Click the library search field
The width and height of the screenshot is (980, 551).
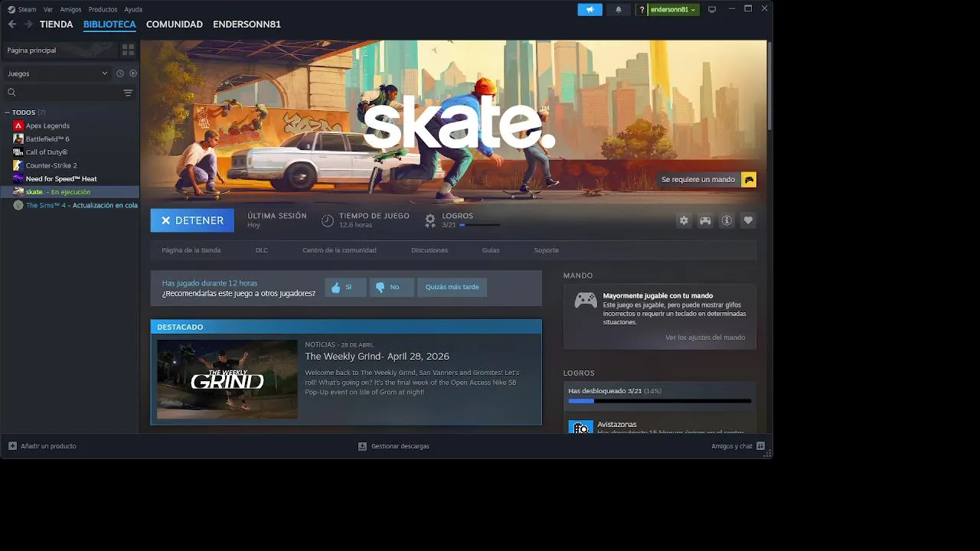63,93
